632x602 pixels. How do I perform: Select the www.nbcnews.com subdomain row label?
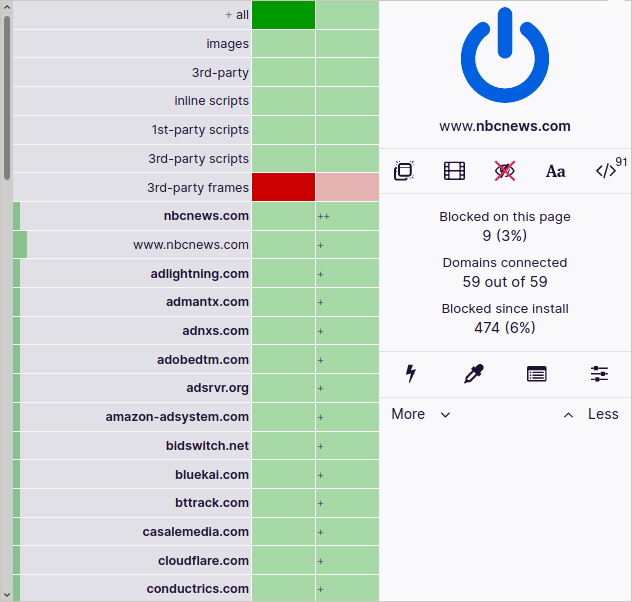click(132, 245)
